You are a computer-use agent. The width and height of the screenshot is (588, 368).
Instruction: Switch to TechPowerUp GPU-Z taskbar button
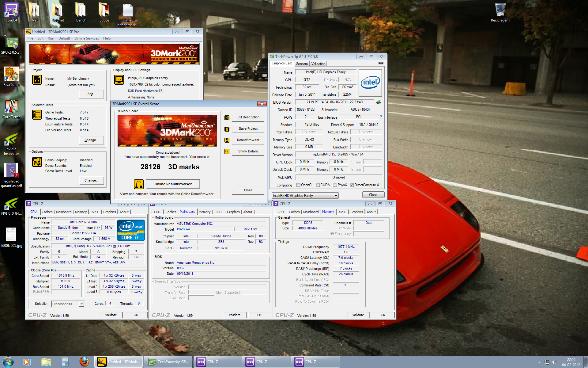(169, 362)
